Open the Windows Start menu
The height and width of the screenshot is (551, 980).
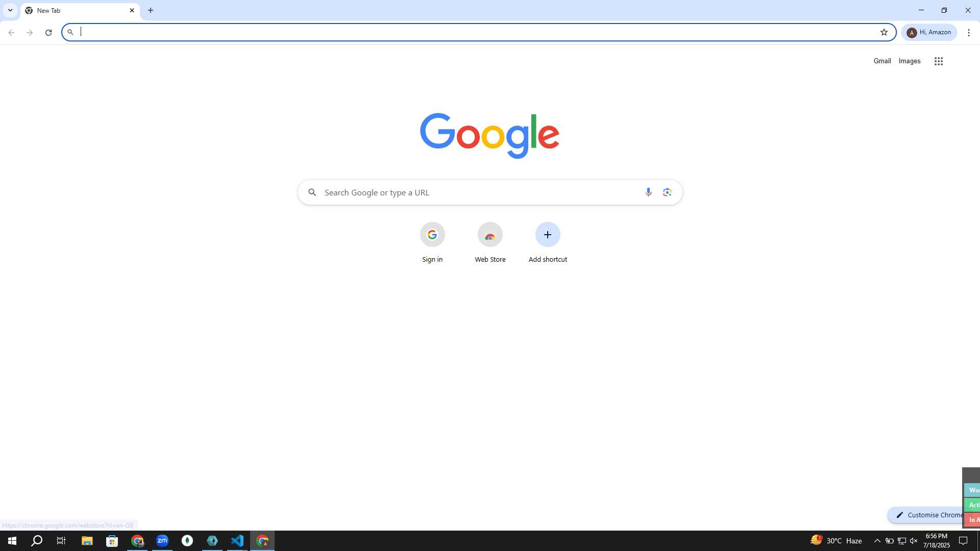[x=12, y=541]
